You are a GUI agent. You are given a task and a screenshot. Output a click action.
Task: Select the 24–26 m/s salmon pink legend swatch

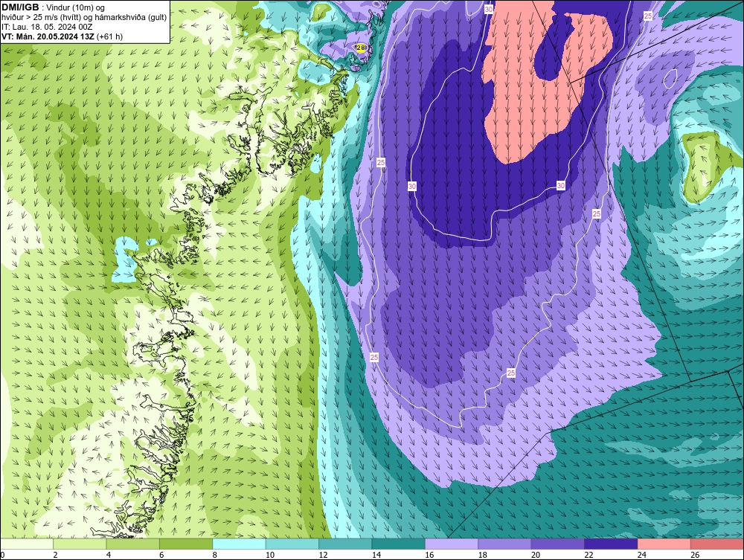[664, 544]
